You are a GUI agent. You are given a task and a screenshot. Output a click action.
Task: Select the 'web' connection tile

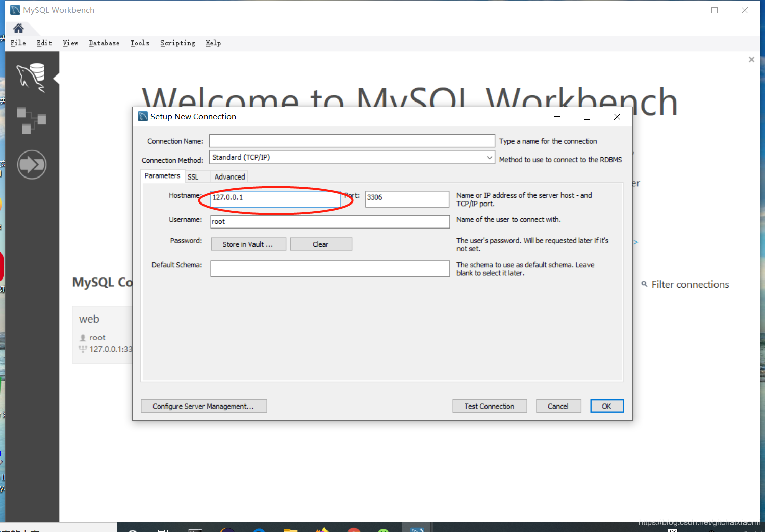point(103,335)
